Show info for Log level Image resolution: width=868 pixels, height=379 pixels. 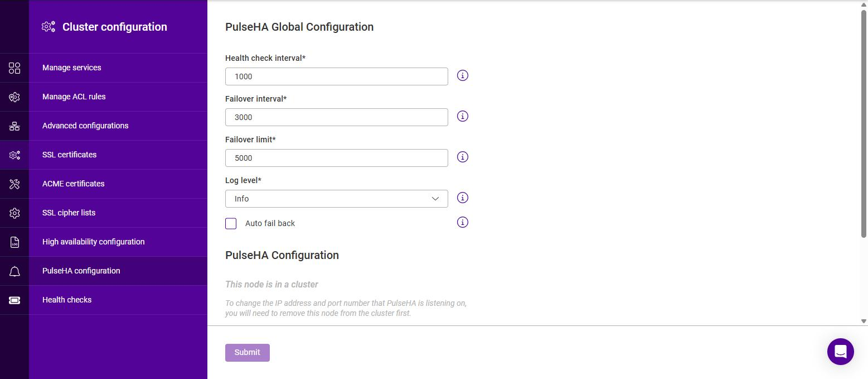[462, 198]
